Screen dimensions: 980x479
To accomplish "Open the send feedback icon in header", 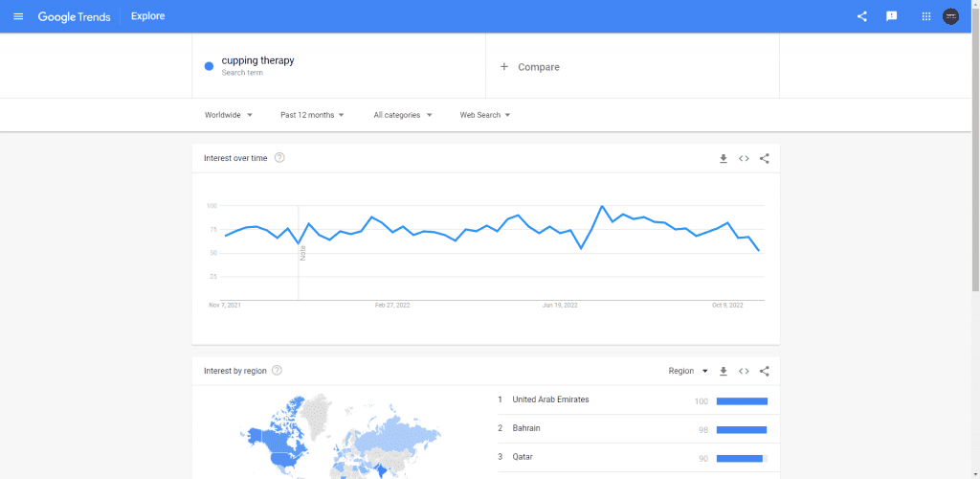I will [892, 16].
